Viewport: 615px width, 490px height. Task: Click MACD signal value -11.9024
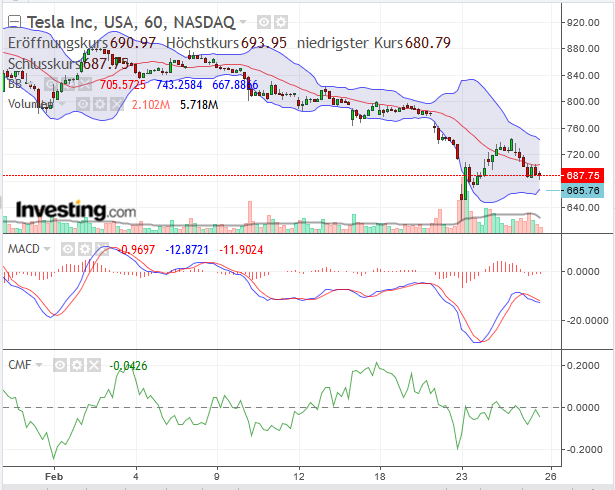point(241,250)
